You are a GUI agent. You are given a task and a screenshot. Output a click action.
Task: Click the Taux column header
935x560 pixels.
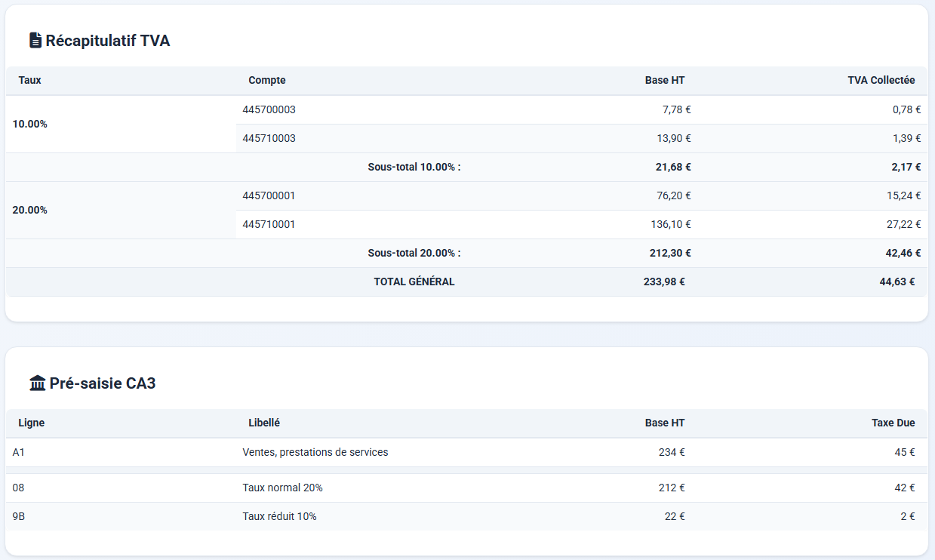[x=30, y=80]
